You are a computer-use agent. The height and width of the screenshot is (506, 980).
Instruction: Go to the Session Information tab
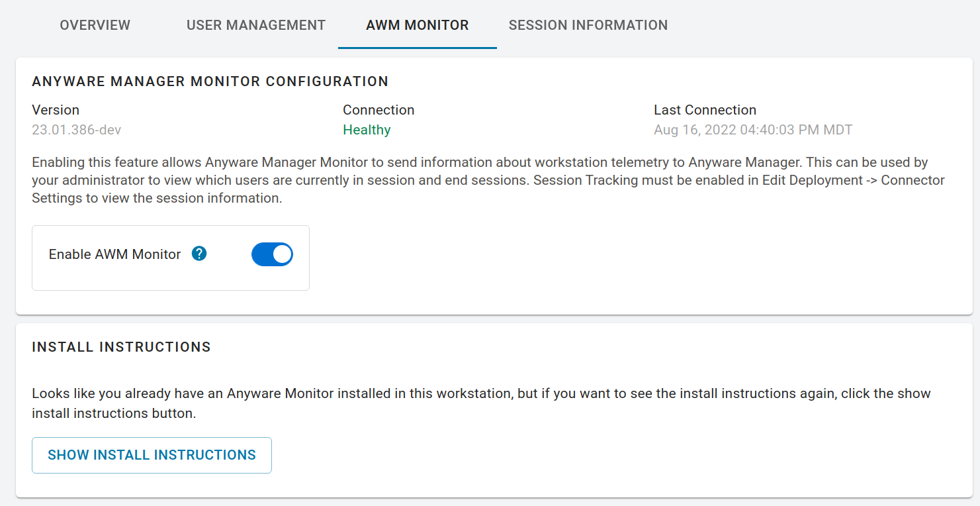click(588, 25)
